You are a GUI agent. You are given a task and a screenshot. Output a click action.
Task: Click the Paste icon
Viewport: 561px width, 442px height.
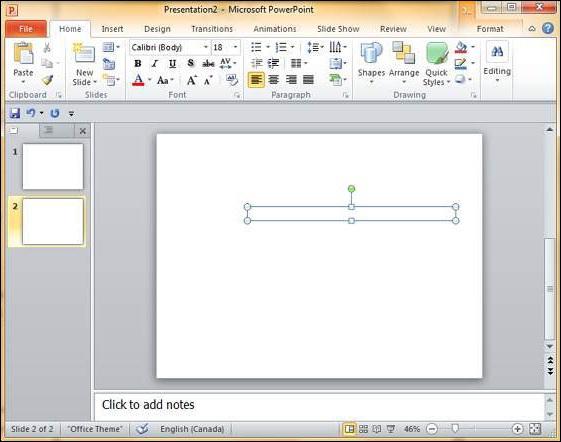[23, 54]
